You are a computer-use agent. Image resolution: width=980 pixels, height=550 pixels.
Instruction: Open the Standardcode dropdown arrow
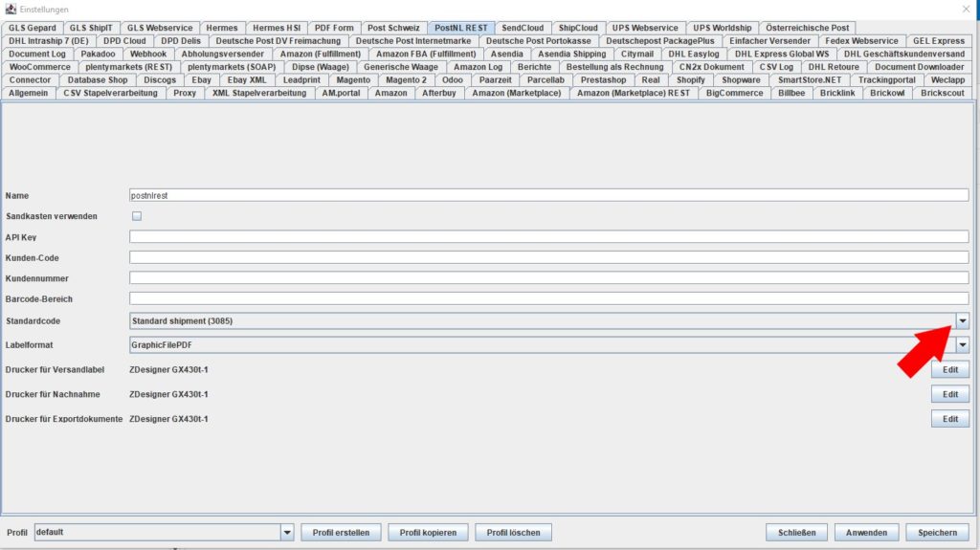(962, 320)
